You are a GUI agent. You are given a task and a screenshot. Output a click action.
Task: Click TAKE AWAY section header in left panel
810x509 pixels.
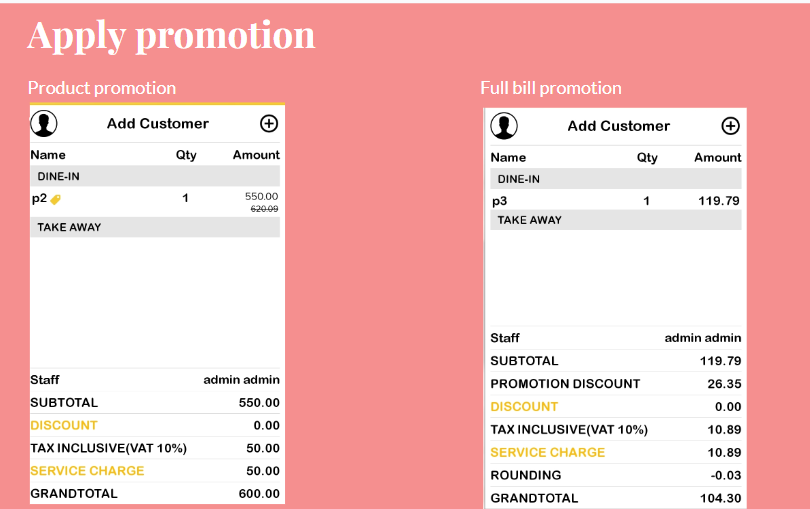(x=155, y=227)
